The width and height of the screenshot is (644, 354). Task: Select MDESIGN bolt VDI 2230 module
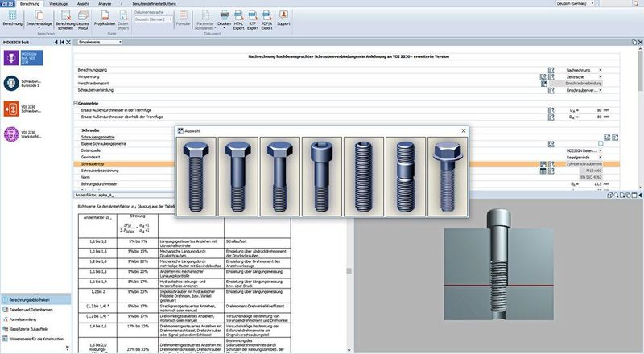pos(23,58)
